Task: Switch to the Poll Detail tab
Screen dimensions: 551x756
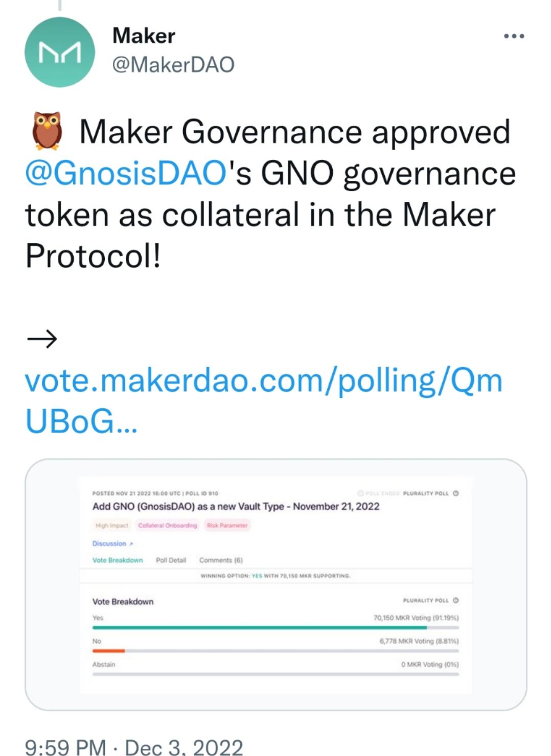Action: 172,560
